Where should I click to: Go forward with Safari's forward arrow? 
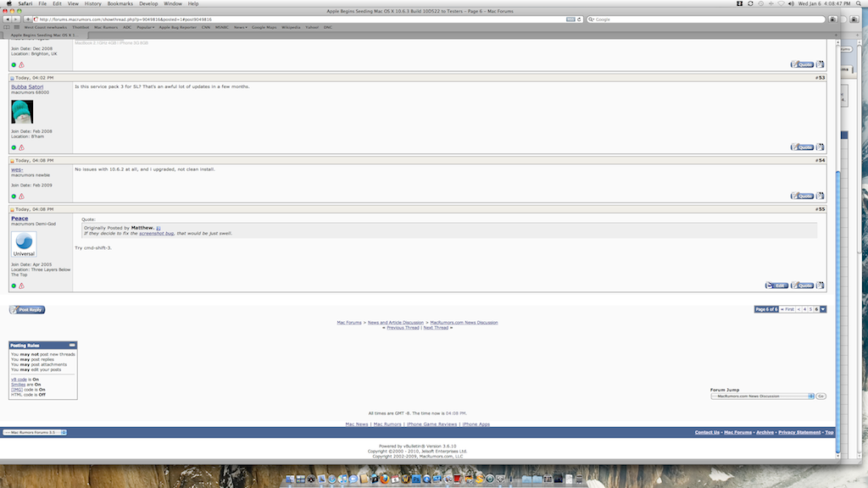[x=16, y=19]
